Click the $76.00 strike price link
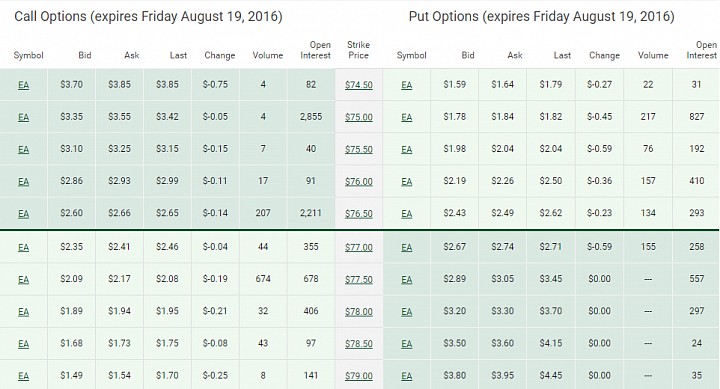720x389 pixels. pyautogui.click(x=359, y=181)
